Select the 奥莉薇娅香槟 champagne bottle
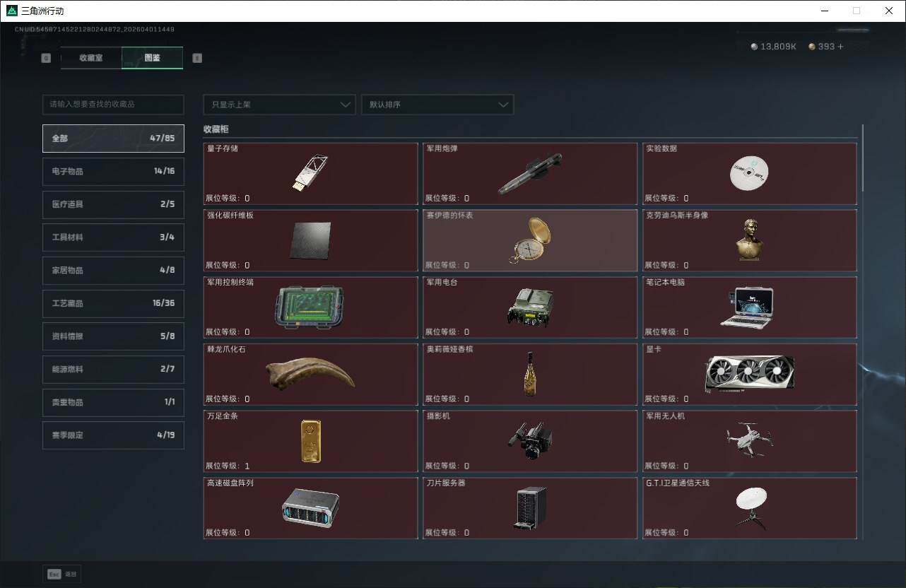Image resolution: width=906 pixels, height=588 pixels. click(x=530, y=375)
